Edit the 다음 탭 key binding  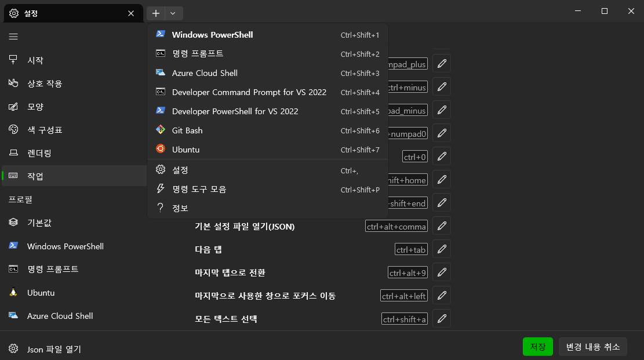click(x=442, y=249)
